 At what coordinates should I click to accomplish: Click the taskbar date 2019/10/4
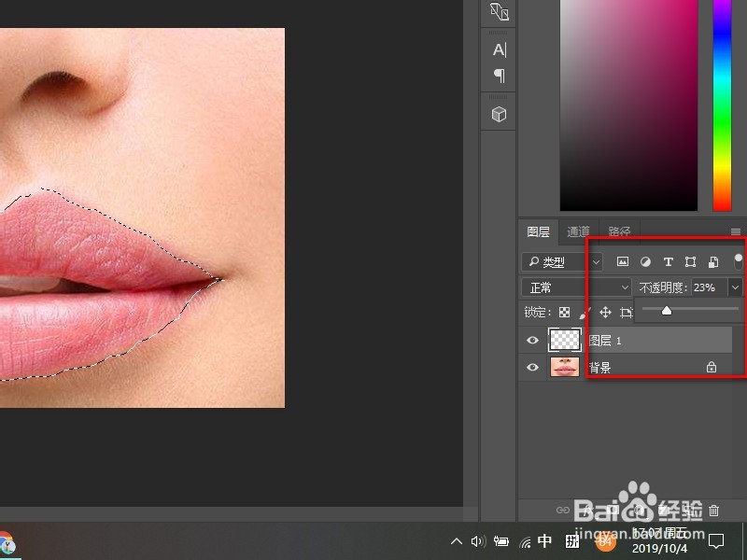coord(660,548)
